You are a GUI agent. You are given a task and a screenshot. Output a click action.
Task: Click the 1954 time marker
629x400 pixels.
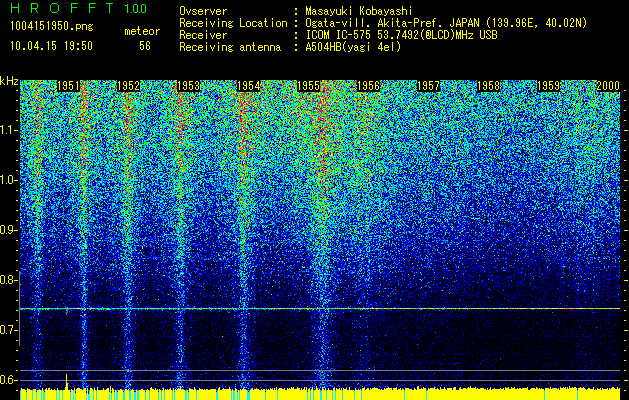[249, 86]
